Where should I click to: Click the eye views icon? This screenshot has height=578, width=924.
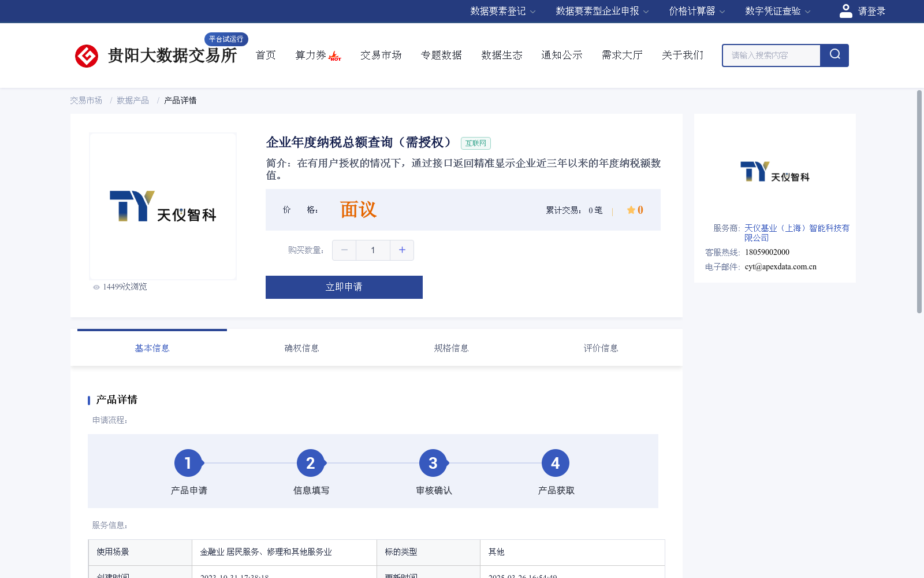point(96,287)
